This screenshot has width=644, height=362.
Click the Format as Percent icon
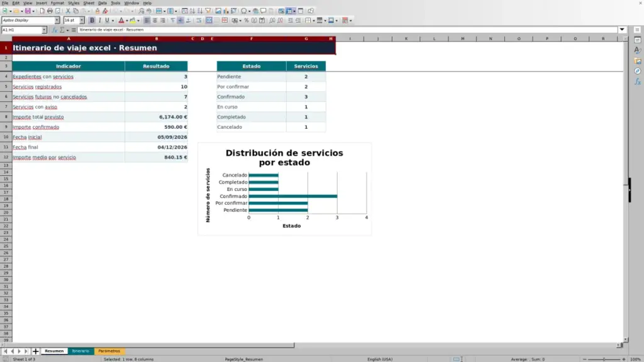point(247,21)
